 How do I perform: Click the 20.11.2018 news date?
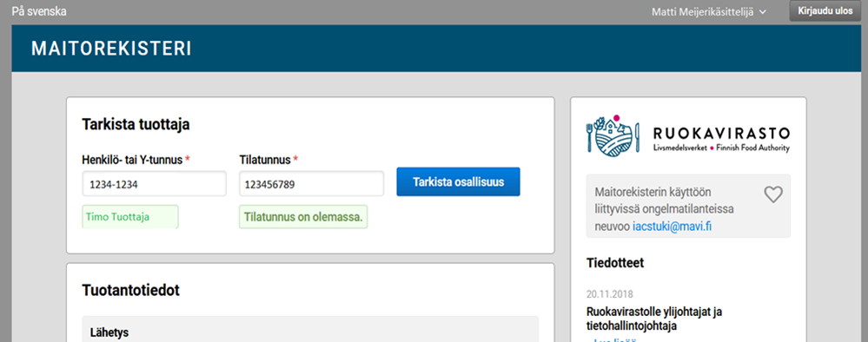tap(609, 294)
